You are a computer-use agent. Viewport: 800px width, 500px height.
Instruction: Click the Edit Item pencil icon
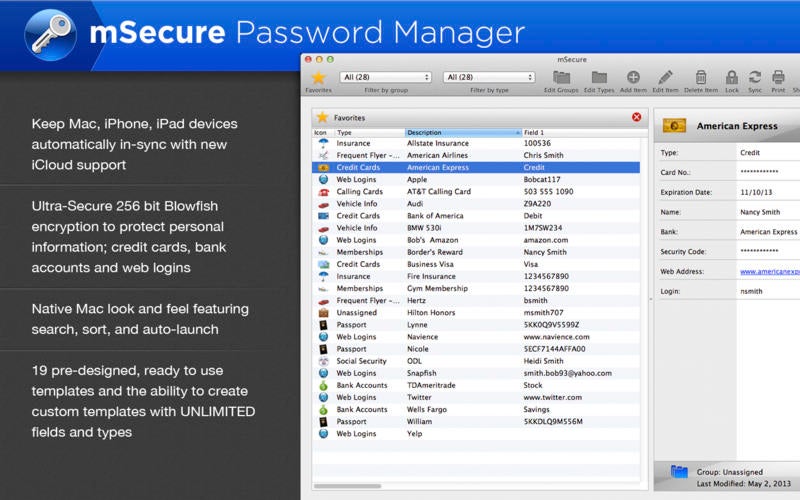click(666, 77)
